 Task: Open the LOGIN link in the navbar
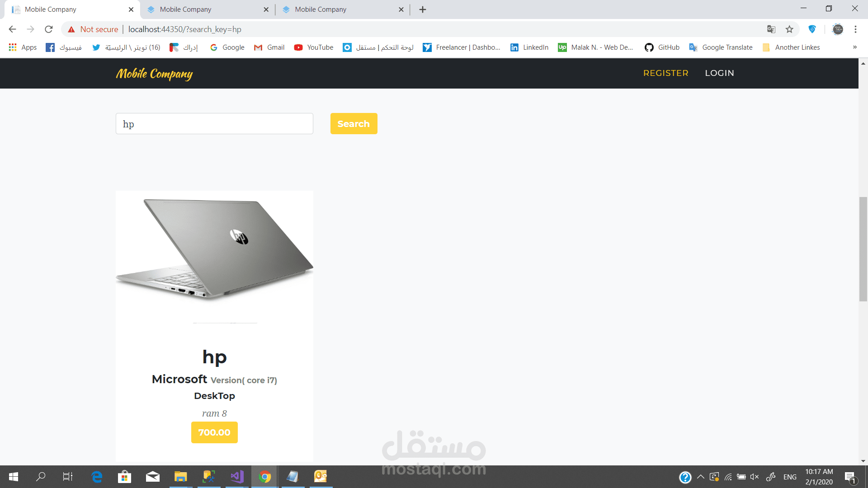(x=719, y=73)
